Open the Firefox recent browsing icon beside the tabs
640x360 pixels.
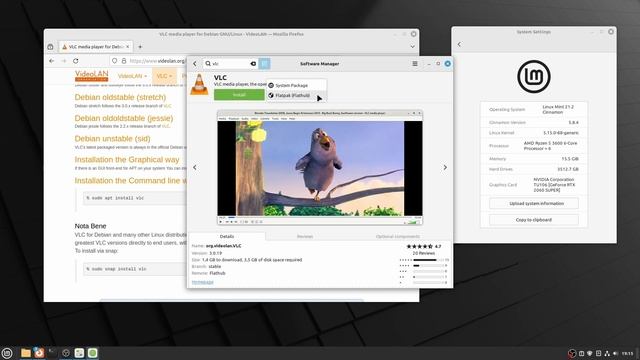click(50, 47)
